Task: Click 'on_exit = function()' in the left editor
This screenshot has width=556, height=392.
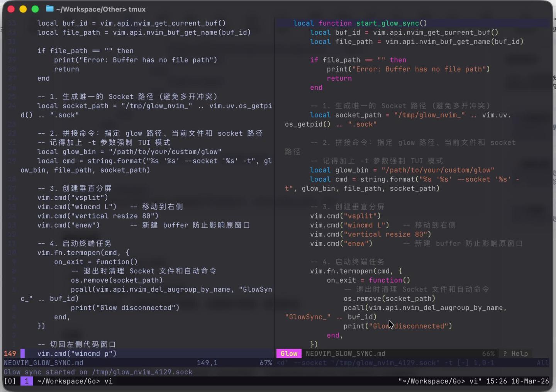Action: coord(96,262)
